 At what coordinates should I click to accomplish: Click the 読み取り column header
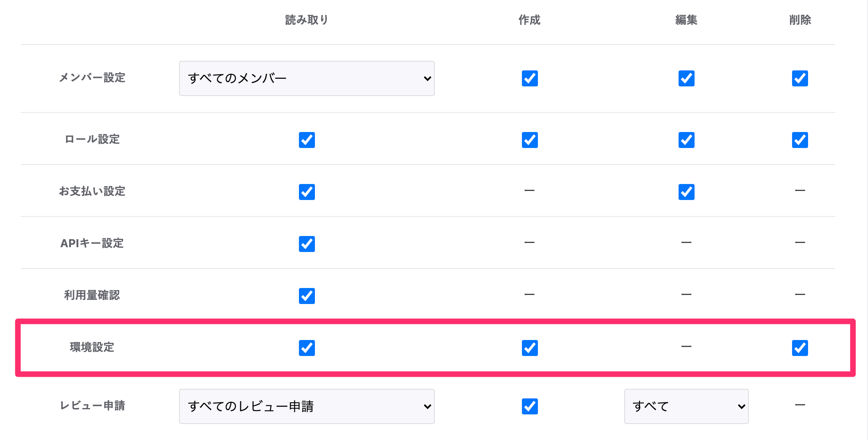coord(307,20)
